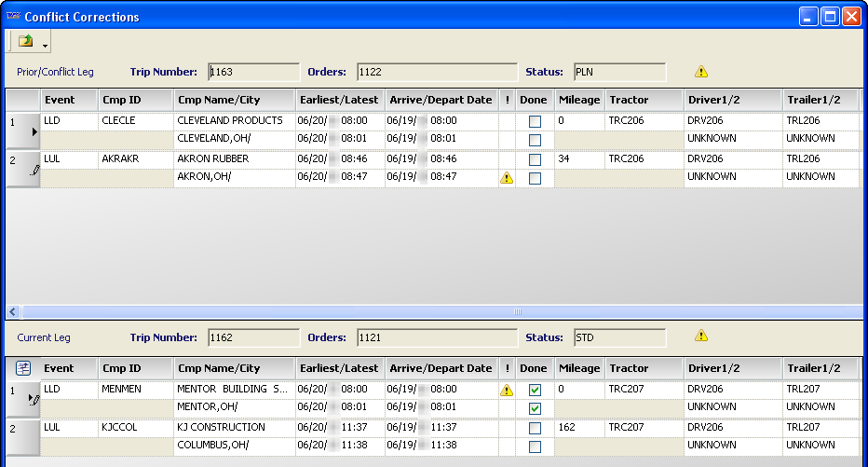
Task: Check the Done box in the CLEVELAND,OH/ row
Action: point(535,140)
